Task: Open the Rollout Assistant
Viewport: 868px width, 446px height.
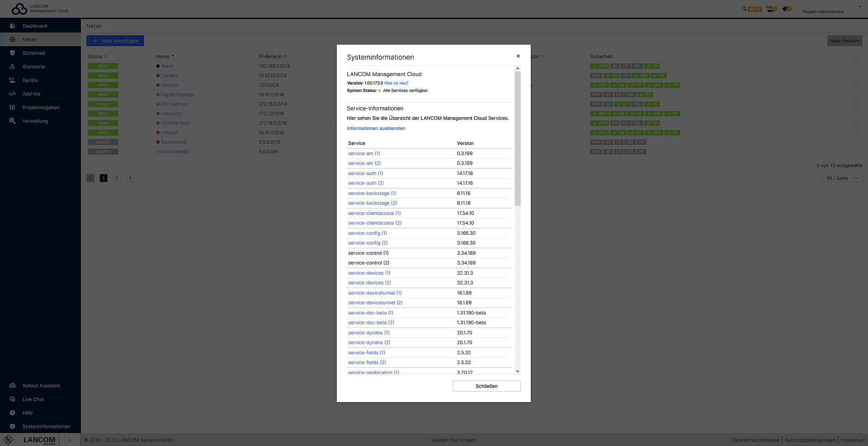Action: (41, 385)
